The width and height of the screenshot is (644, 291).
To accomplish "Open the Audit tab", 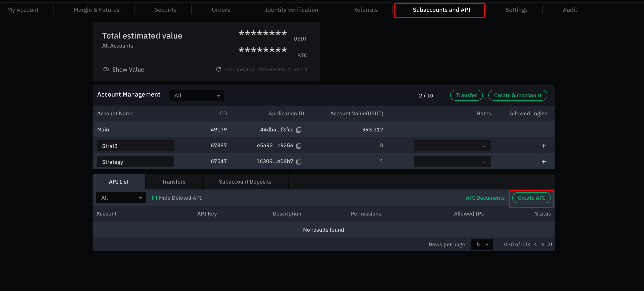I will (570, 10).
